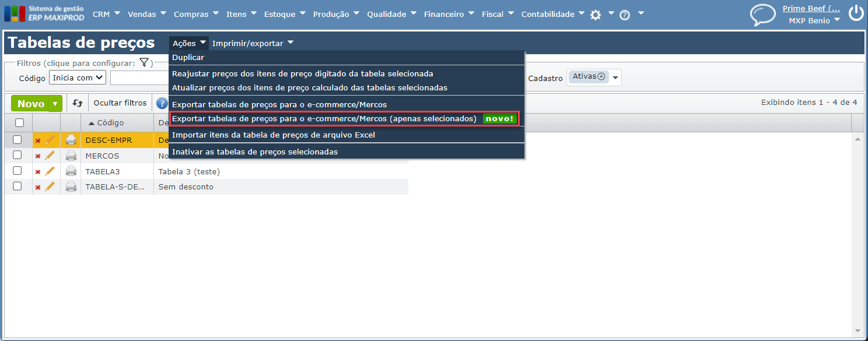Click the Código filter text field
Image resolution: width=868 pixels, height=341 pixels.
click(139, 78)
